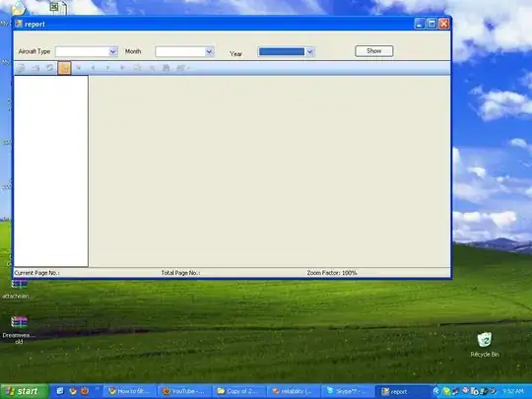Expand quick launch overflow chevron

click(97, 389)
